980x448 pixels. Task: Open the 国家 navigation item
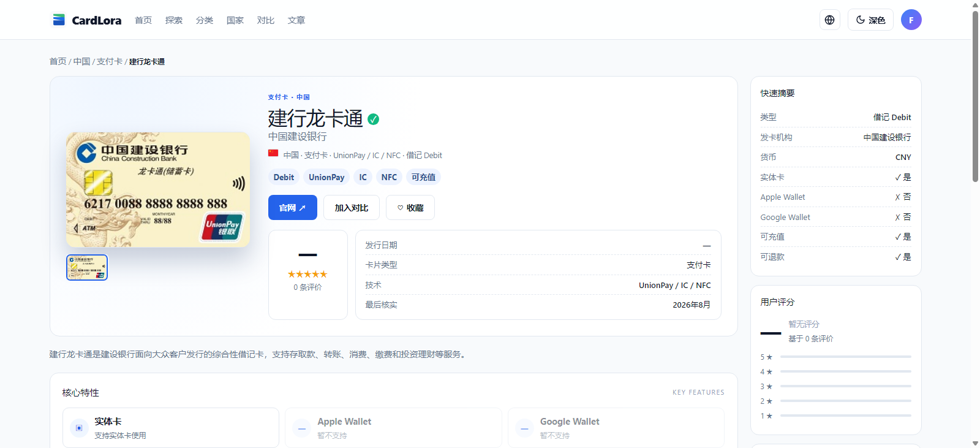[x=235, y=20]
